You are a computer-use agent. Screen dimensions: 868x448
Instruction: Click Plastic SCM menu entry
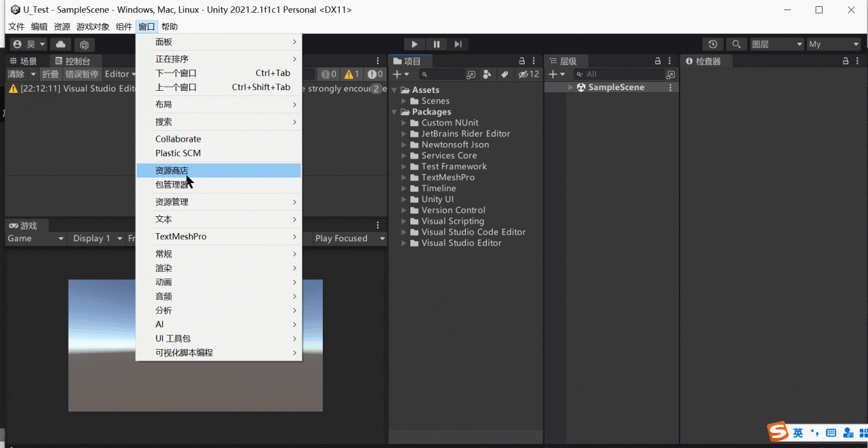point(218,153)
